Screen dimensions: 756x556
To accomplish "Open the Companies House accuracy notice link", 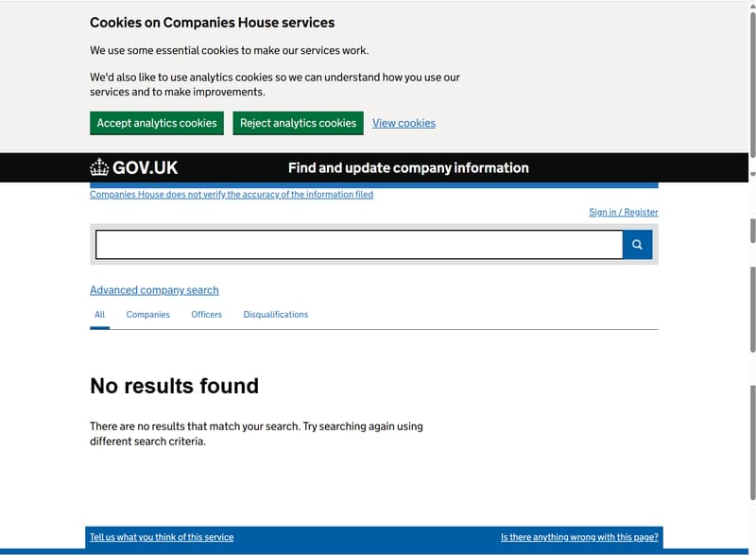I will tap(231, 195).
